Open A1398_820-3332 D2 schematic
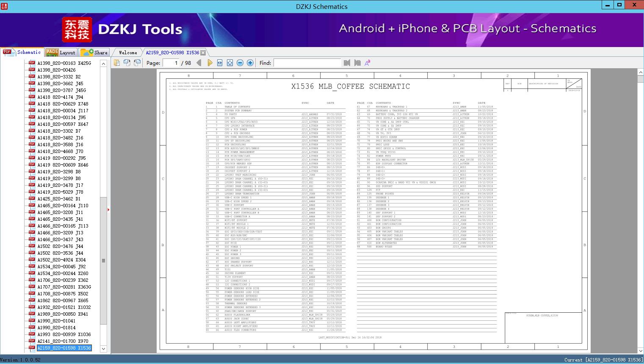Viewport: 644px width, 364px height. [59, 77]
